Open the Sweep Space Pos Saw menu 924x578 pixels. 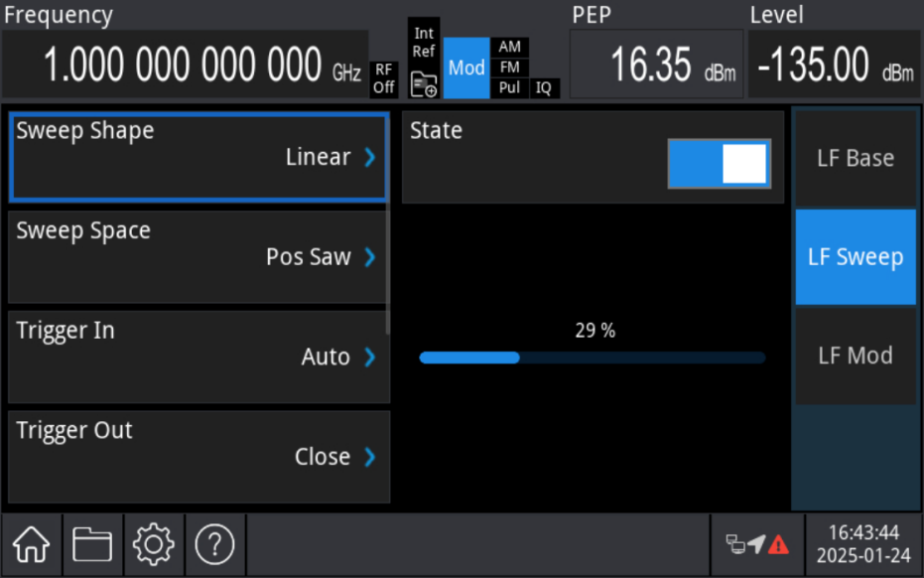click(x=198, y=256)
